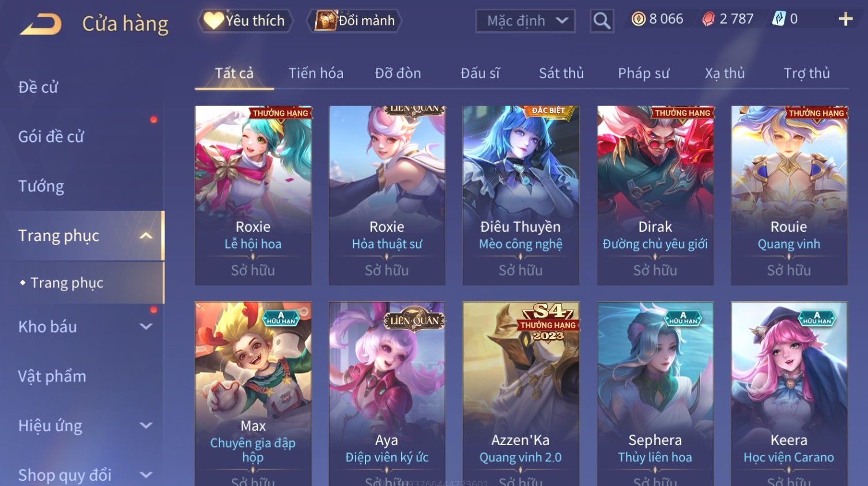The width and height of the screenshot is (868, 486).
Task: Collapse the Trang phục sidebar section
Action: [x=146, y=236]
